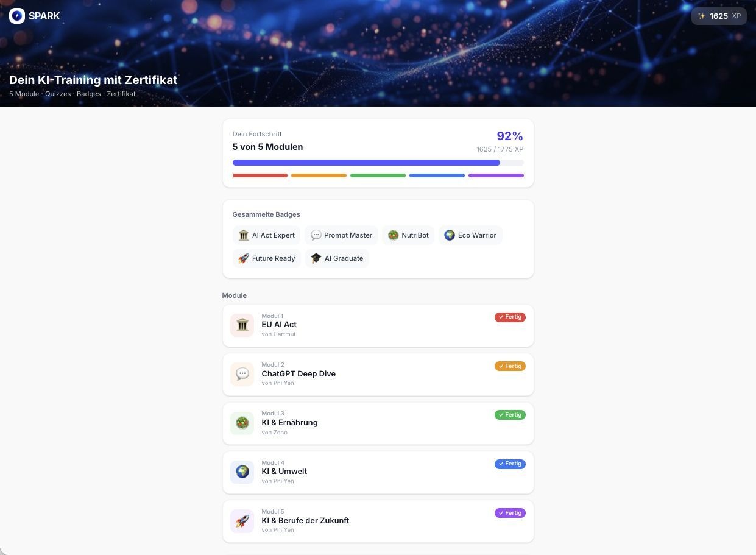Click the SPARK logo icon

[x=17, y=16]
